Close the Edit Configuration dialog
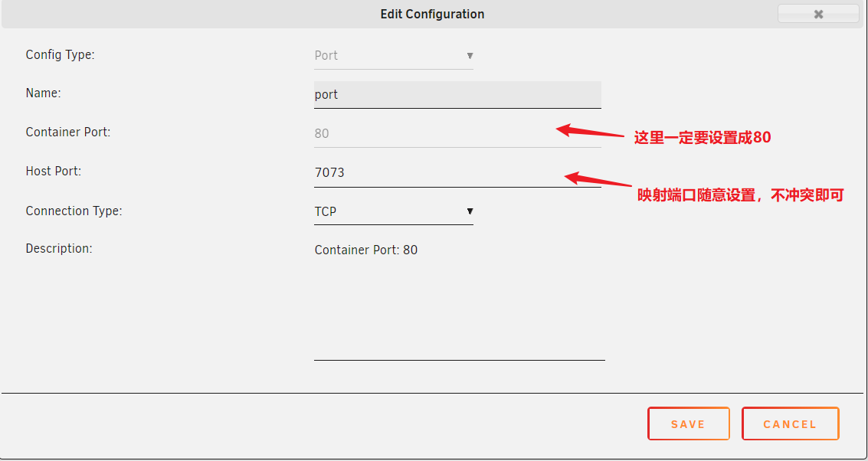868x461 pixels. tap(818, 14)
